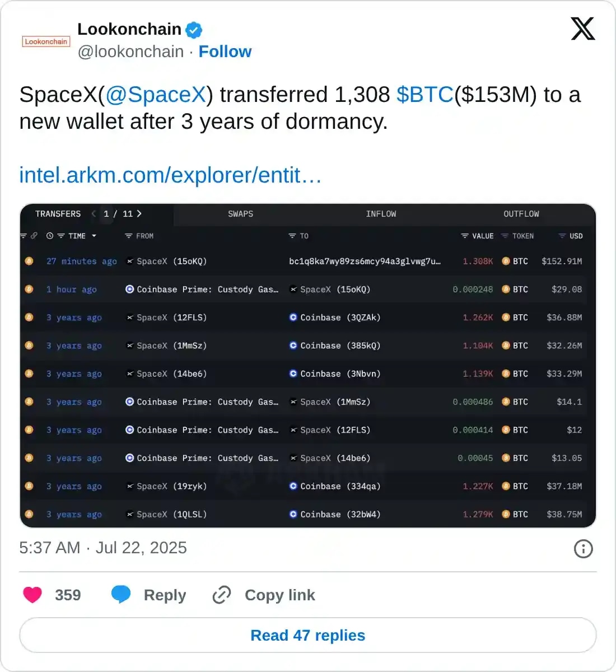The image size is (616, 672).
Task: Click the link icon in table header
Action: tap(34, 236)
